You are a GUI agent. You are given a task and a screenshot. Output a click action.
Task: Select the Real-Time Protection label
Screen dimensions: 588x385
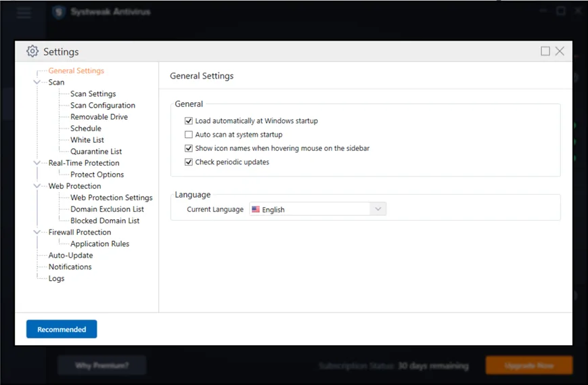(84, 162)
